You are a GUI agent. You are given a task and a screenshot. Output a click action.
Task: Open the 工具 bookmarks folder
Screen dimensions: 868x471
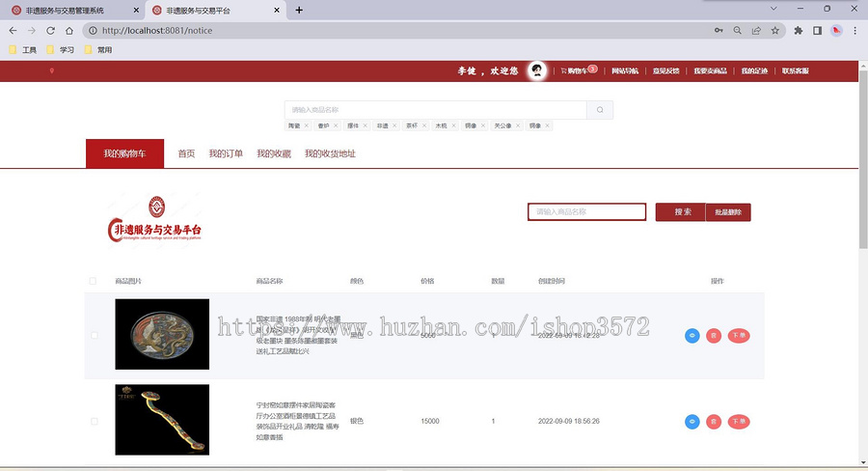click(23, 50)
